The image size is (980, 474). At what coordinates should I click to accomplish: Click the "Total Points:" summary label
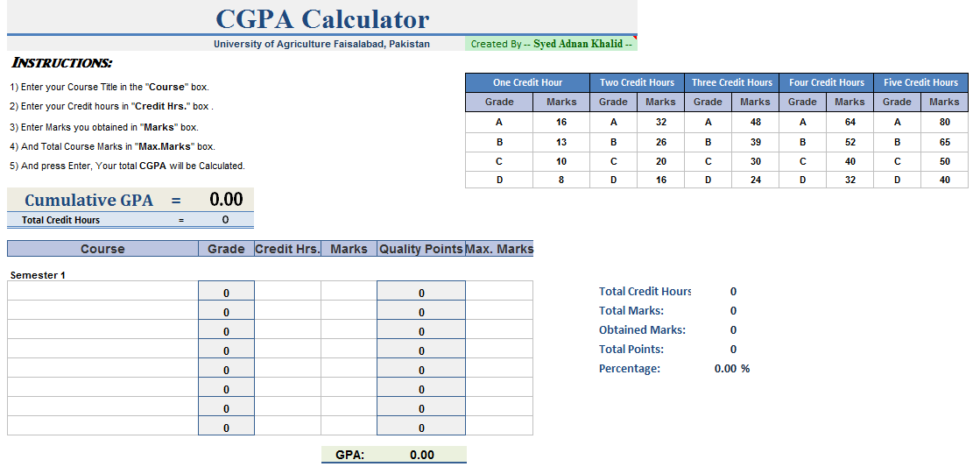coord(631,350)
